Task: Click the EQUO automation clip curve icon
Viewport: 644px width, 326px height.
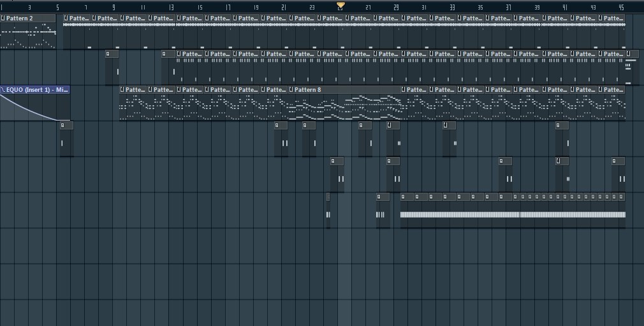Action: click(3, 90)
